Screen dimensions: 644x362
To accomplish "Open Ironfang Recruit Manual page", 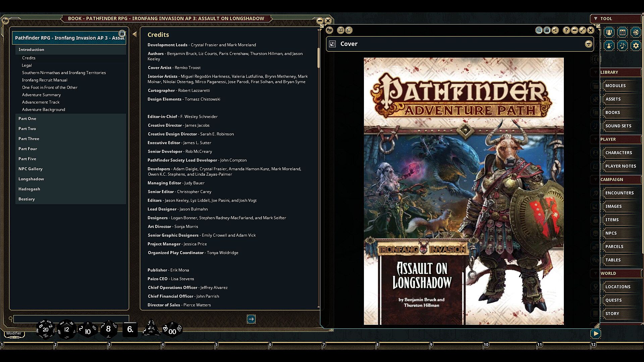I will click(45, 80).
